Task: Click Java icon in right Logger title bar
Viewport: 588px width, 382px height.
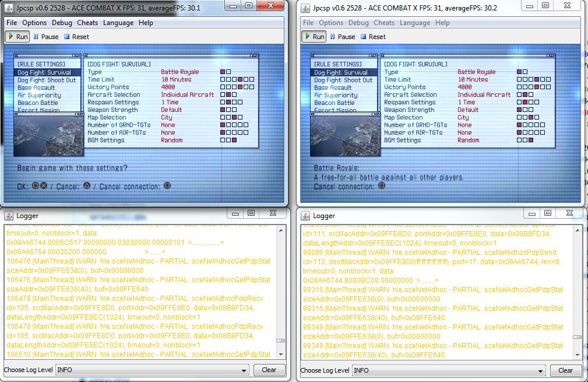Action: point(305,216)
